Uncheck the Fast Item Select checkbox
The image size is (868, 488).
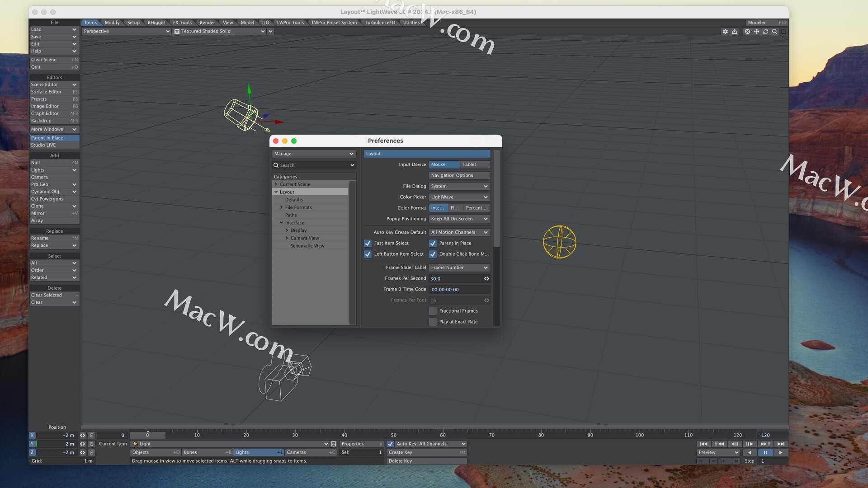(368, 243)
